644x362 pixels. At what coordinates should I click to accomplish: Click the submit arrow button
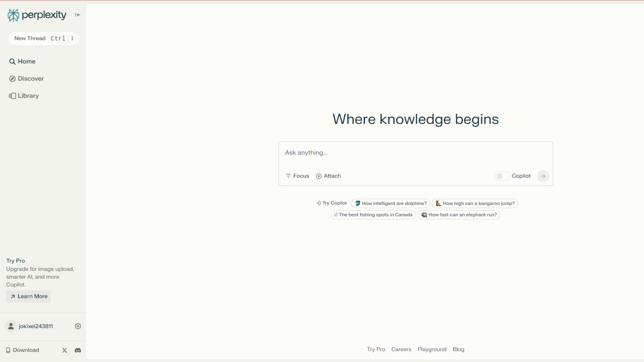543,176
